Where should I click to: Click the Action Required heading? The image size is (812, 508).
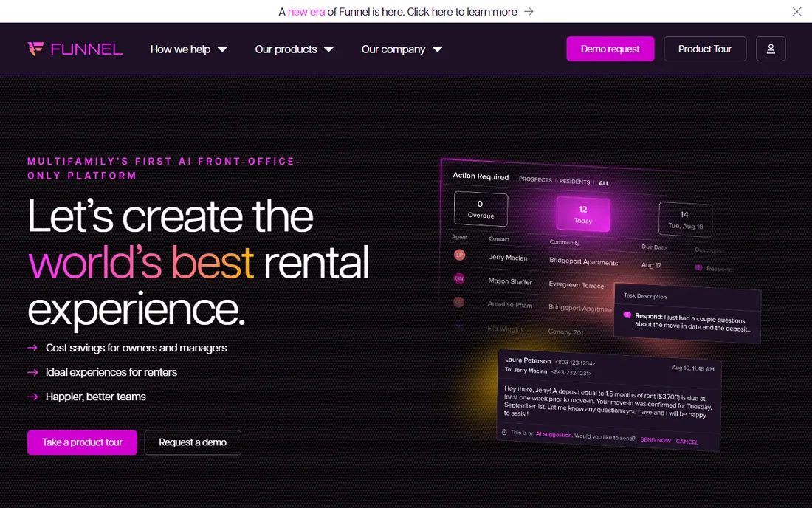pos(481,176)
